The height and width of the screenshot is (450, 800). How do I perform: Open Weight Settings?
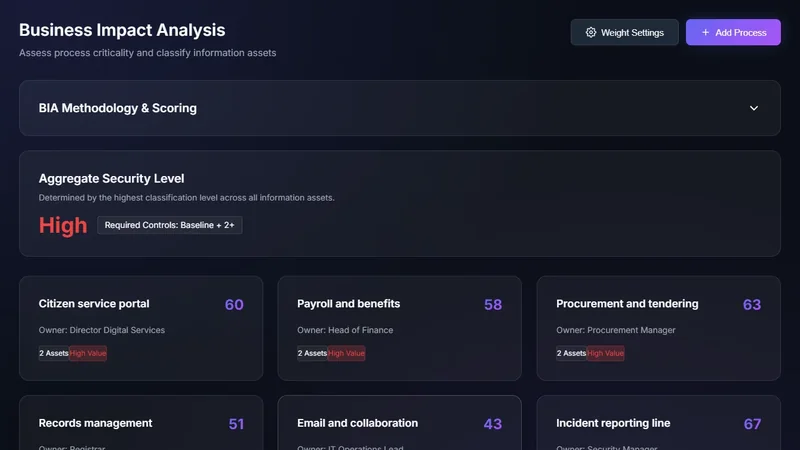click(x=624, y=32)
